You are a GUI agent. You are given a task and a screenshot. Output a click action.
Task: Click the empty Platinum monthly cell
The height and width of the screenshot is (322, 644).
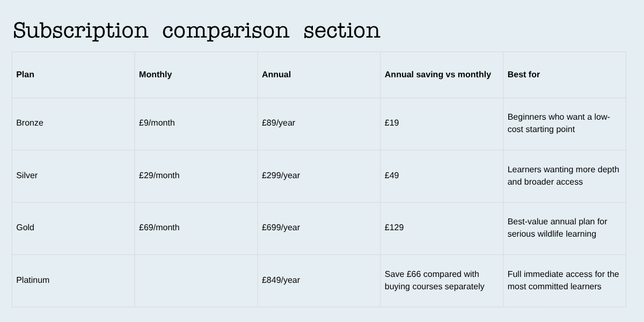pyautogui.click(x=196, y=280)
